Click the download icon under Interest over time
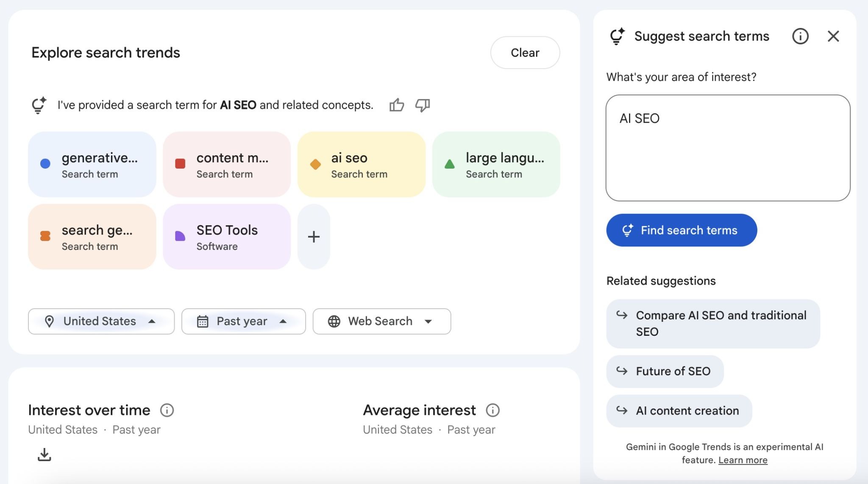Screen dimensions: 868x484 [44, 454]
